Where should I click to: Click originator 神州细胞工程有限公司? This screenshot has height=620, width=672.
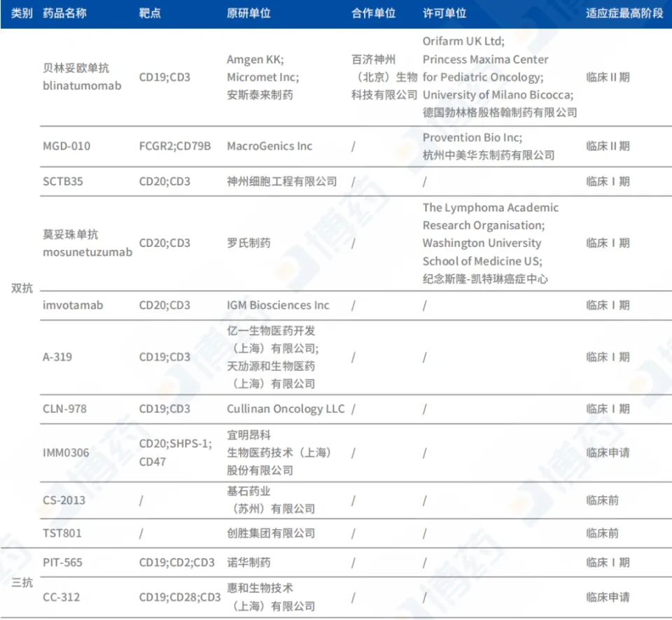pos(282,181)
